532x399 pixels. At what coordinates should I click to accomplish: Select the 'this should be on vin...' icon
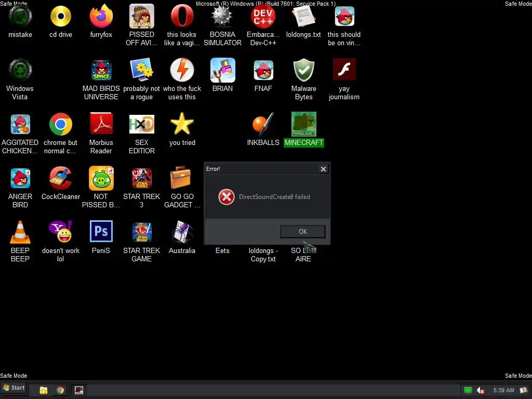[344, 16]
